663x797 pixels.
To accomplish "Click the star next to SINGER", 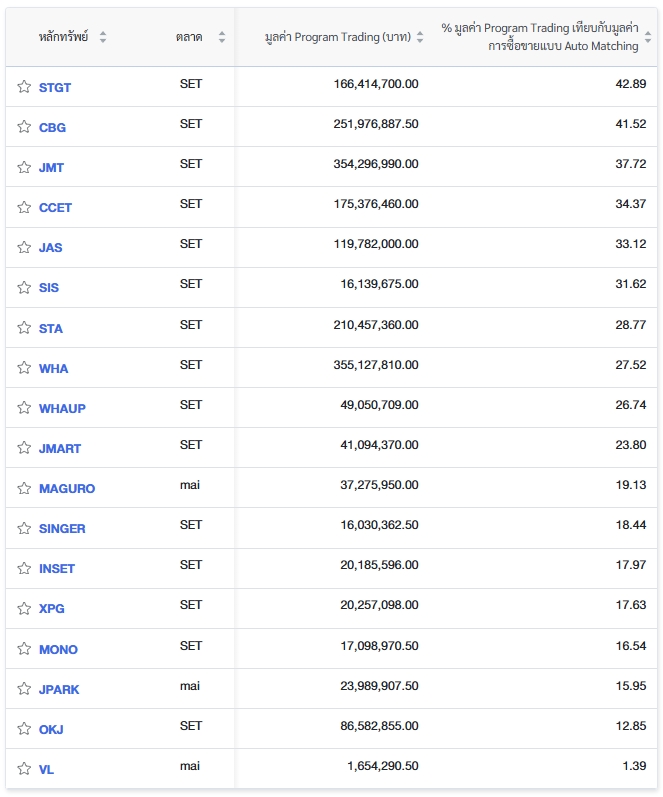I will (24, 528).
